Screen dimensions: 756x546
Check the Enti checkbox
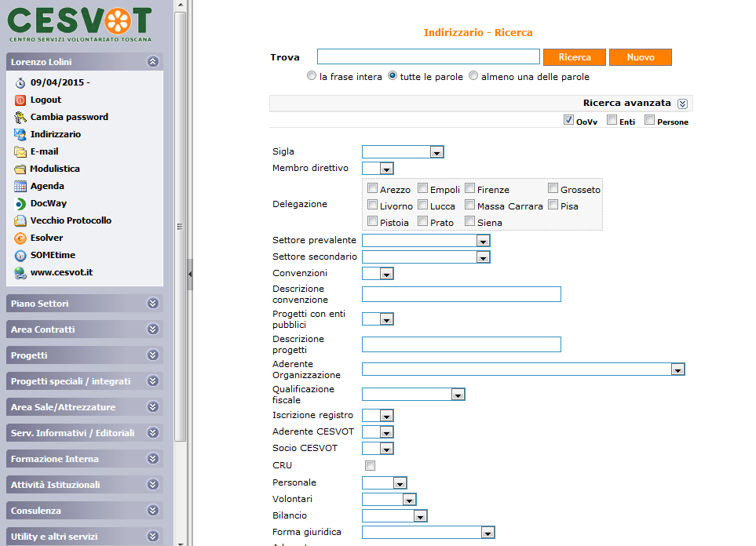[612, 120]
